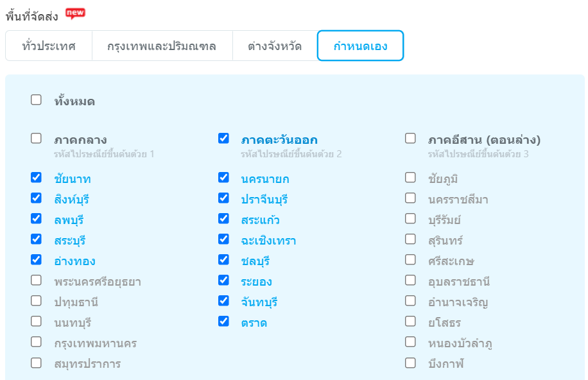The image size is (588, 380).
Task: Uncheck the ชัยนาท province checkbox
Action: click(37, 178)
